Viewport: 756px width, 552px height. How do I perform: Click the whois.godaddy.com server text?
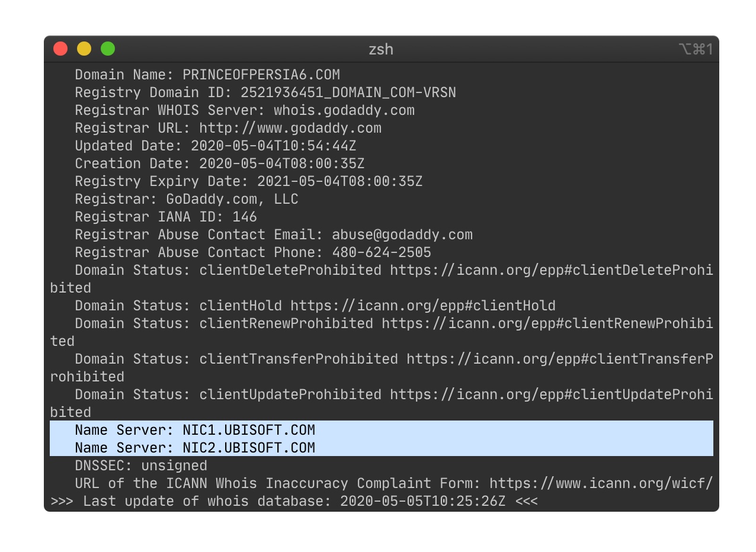[x=344, y=110]
